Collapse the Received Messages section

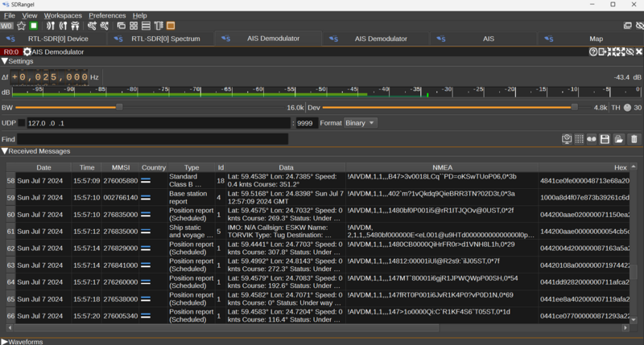pos(5,151)
